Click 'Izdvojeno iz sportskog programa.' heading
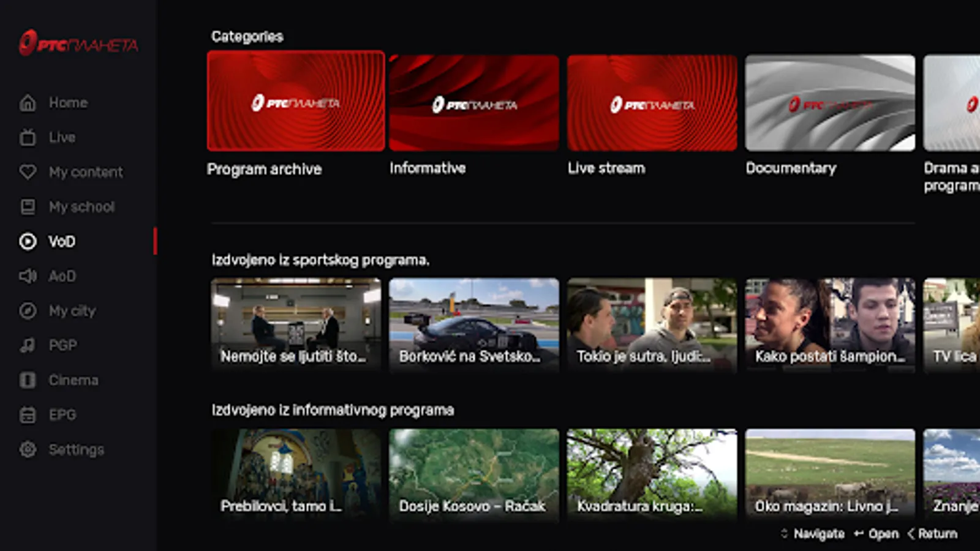The height and width of the screenshot is (551, 980). tap(320, 260)
